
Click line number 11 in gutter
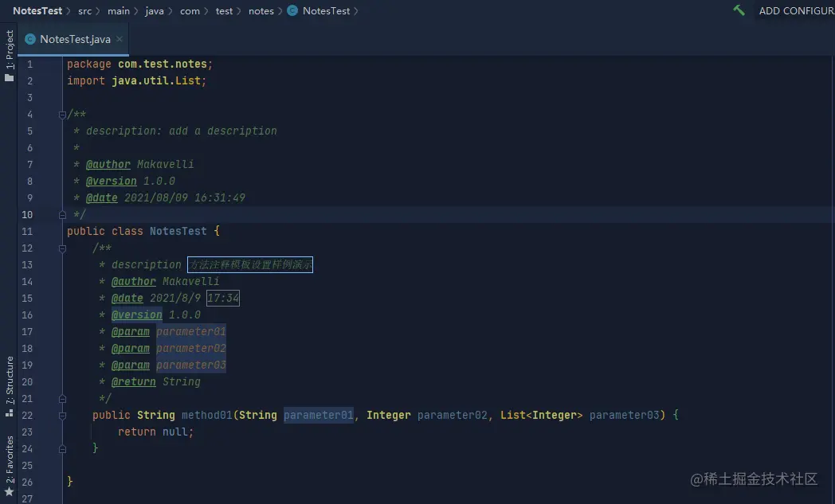click(x=27, y=232)
